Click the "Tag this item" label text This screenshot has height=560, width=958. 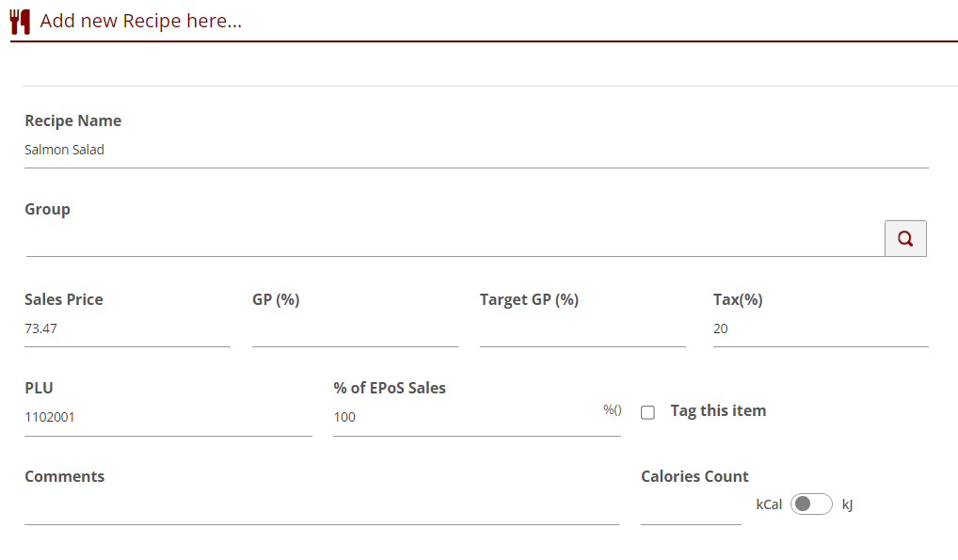(x=718, y=411)
